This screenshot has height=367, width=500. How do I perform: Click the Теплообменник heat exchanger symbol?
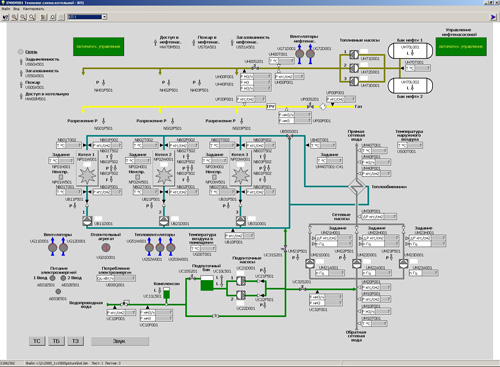[x=356, y=187]
